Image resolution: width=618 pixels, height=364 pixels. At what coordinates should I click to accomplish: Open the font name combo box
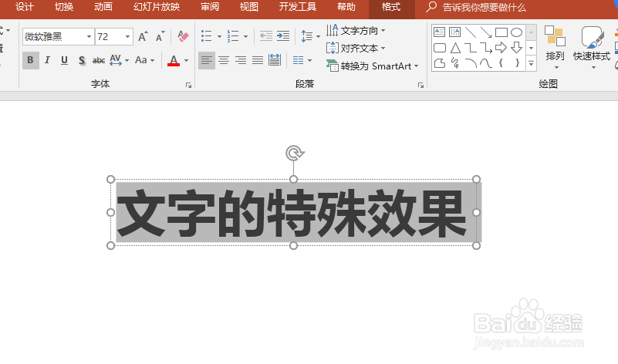pos(59,37)
